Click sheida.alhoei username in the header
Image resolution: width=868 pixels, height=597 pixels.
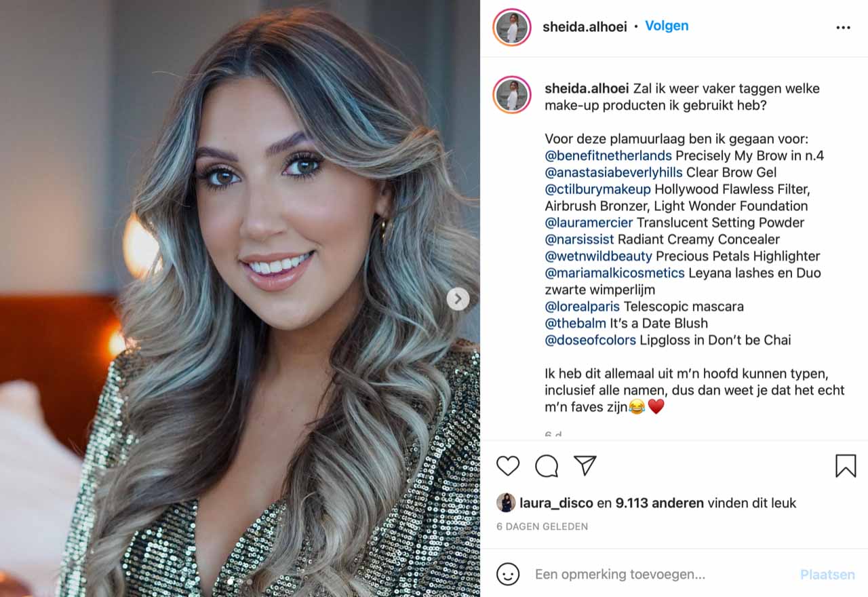click(x=585, y=26)
